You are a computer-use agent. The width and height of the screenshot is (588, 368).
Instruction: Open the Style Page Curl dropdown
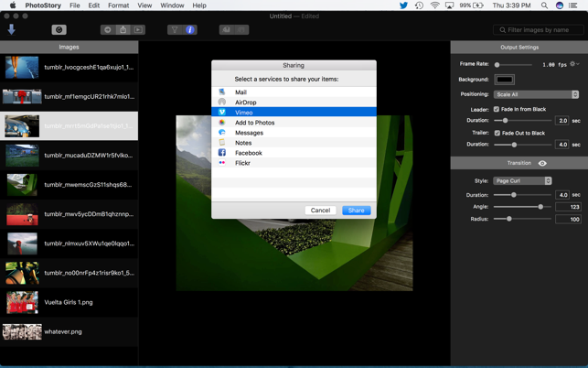click(x=522, y=181)
